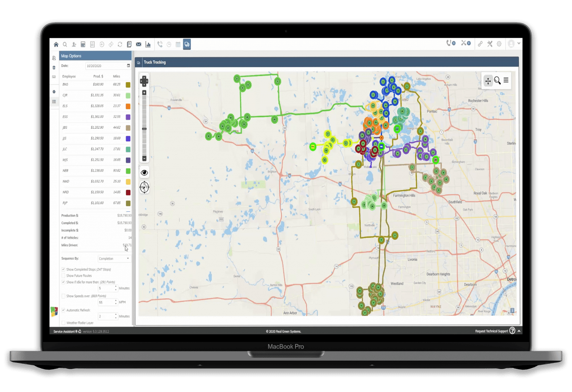Open the Reports bar chart tool
The height and width of the screenshot is (392, 572).
click(x=148, y=44)
